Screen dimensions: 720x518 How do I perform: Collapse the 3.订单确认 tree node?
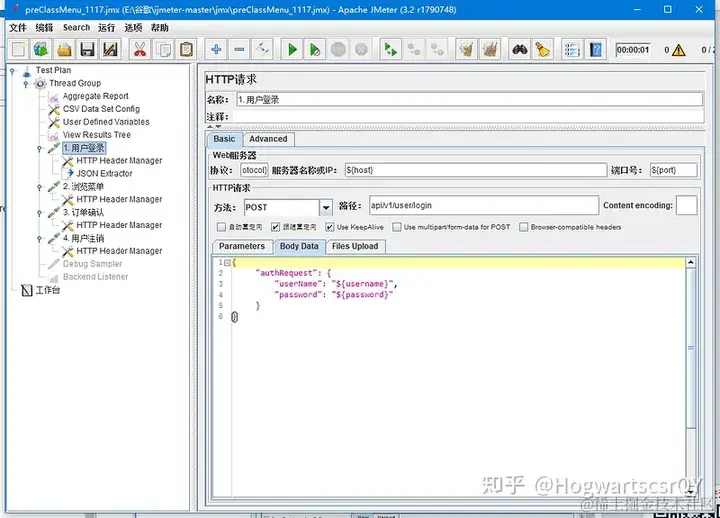[x=39, y=213]
